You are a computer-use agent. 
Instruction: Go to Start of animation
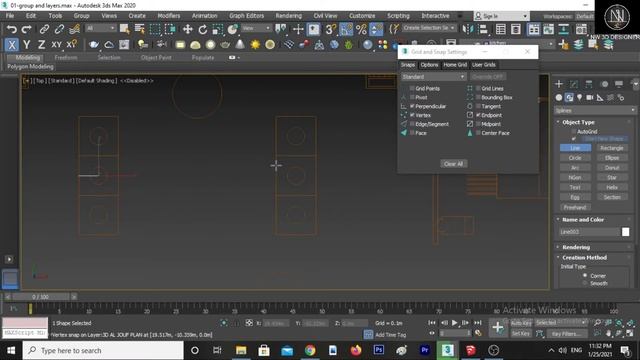point(432,323)
